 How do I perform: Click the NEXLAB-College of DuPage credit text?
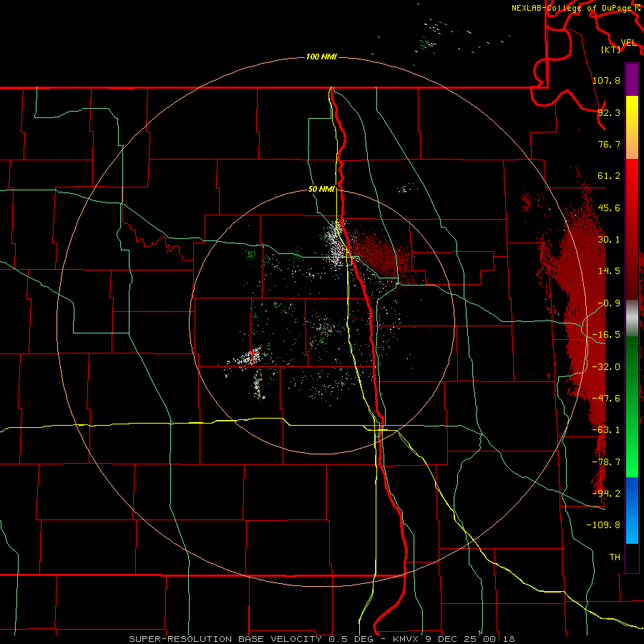572,8
